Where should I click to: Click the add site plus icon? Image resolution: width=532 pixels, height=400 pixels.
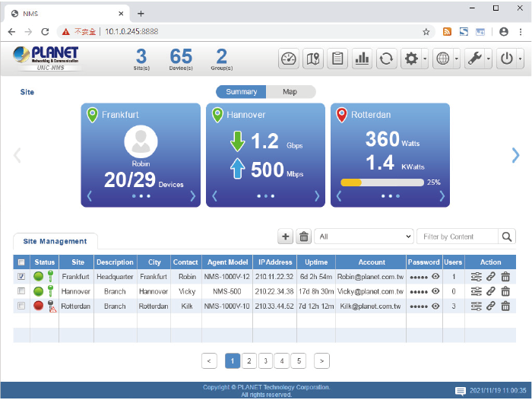[x=286, y=237]
